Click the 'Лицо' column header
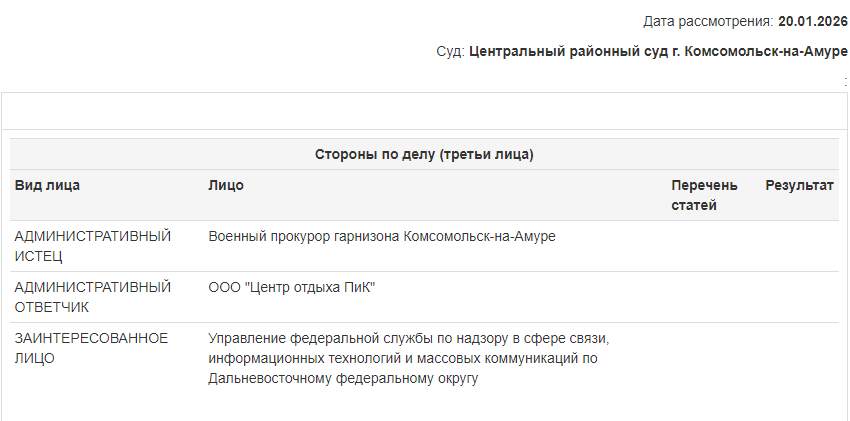This screenshot has width=850, height=421. coord(226,186)
